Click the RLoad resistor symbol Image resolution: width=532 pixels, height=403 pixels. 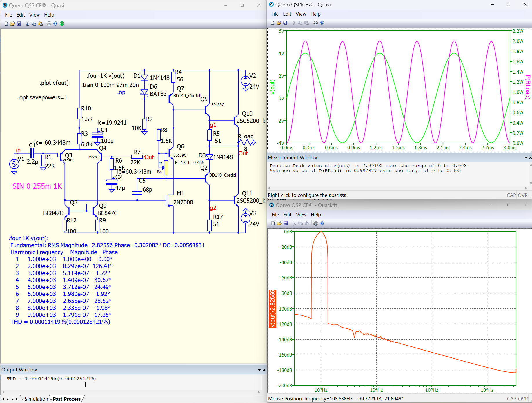point(247,142)
